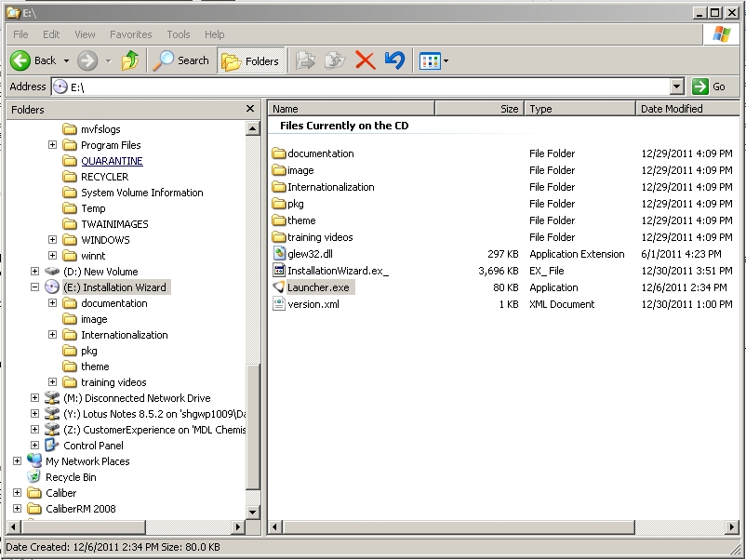Expand documentation node under E: drive
The image size is (746, 560).
(x=52, y=302)
